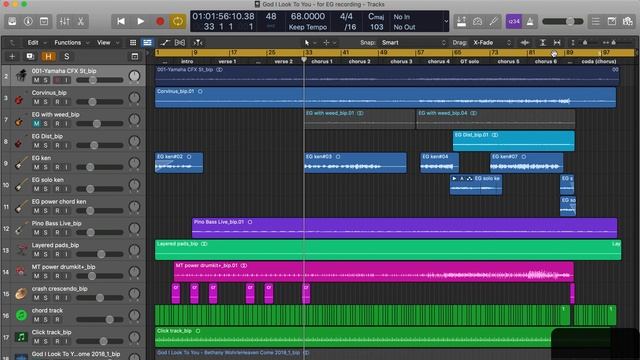The height and width of the screenshot is (360, 640).
Task: Open the Mixer sliders icon
Action: pos(64,21)
